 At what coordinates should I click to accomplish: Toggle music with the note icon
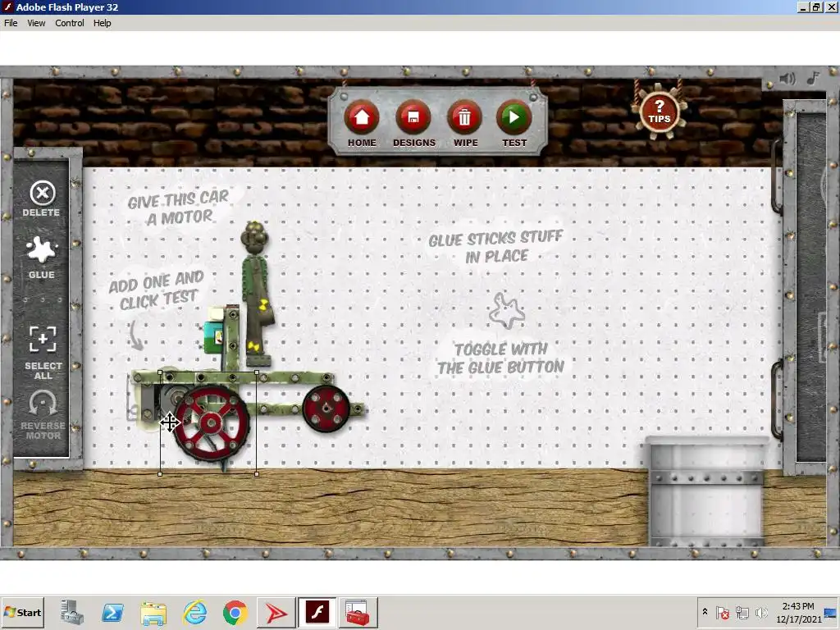813,78
